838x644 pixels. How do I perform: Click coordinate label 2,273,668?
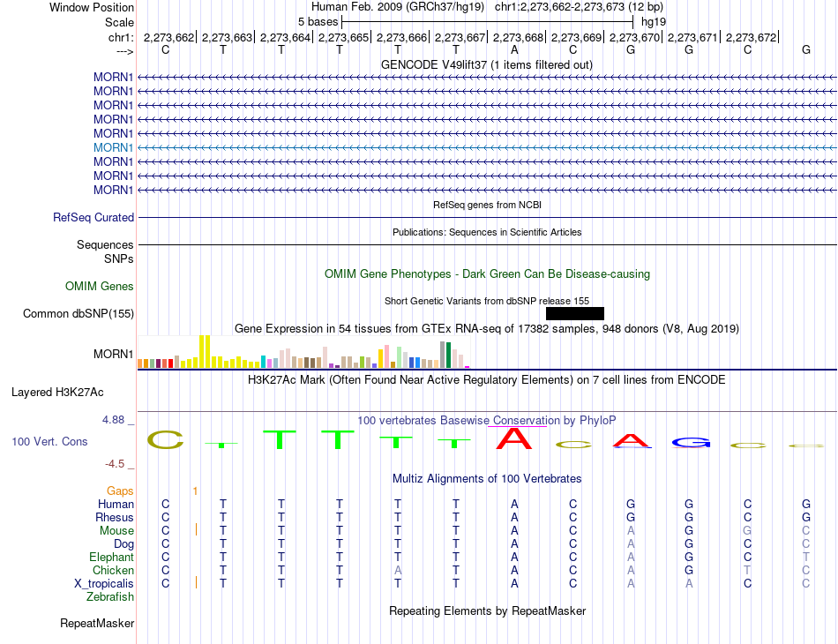coord(519,38)
